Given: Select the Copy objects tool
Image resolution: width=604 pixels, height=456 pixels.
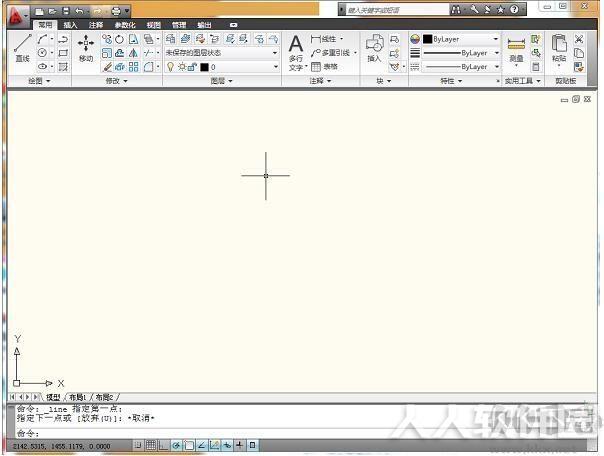Looking at the screenshot, I should pyautogui.click(x=107, y=39).
